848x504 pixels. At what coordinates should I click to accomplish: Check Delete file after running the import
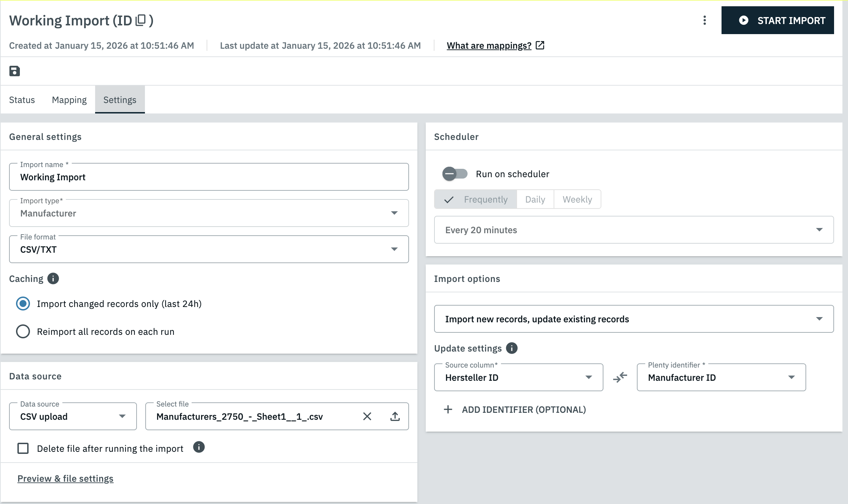23,449
